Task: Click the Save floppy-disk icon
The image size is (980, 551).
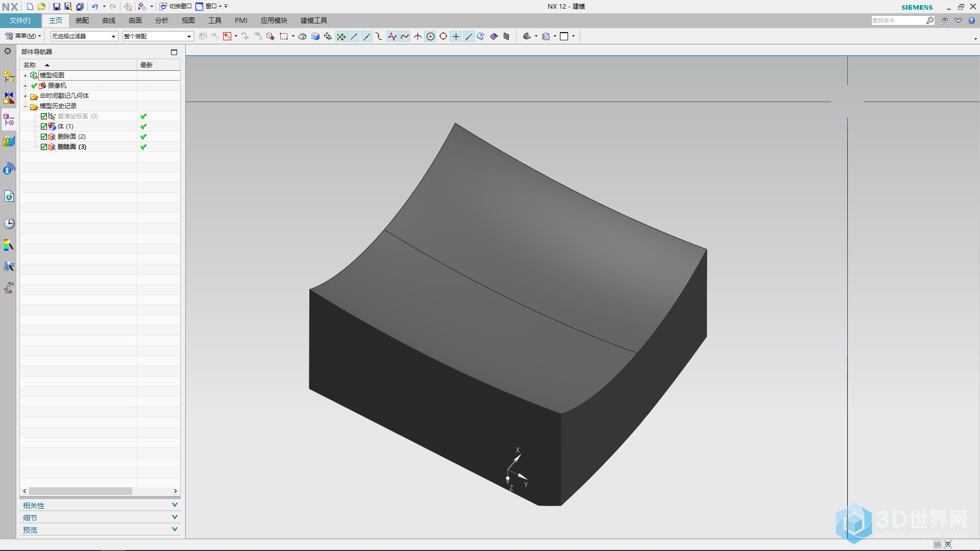Action: (x=56, y=7)
